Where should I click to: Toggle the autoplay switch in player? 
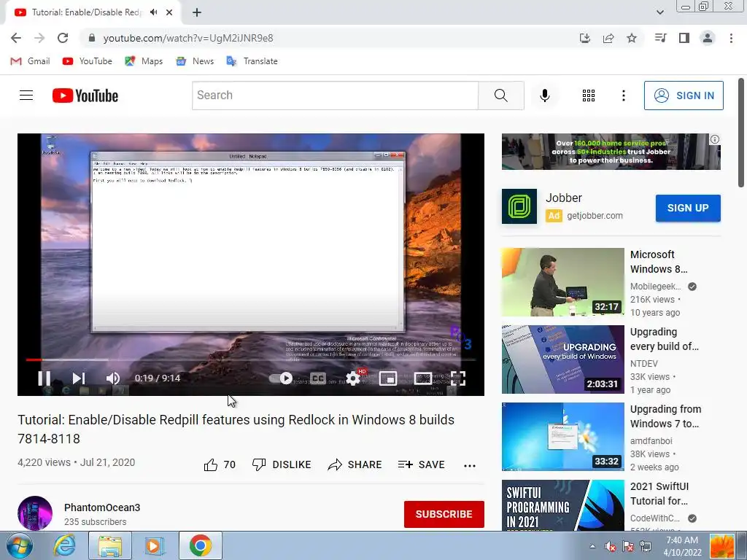pos(281,378)
